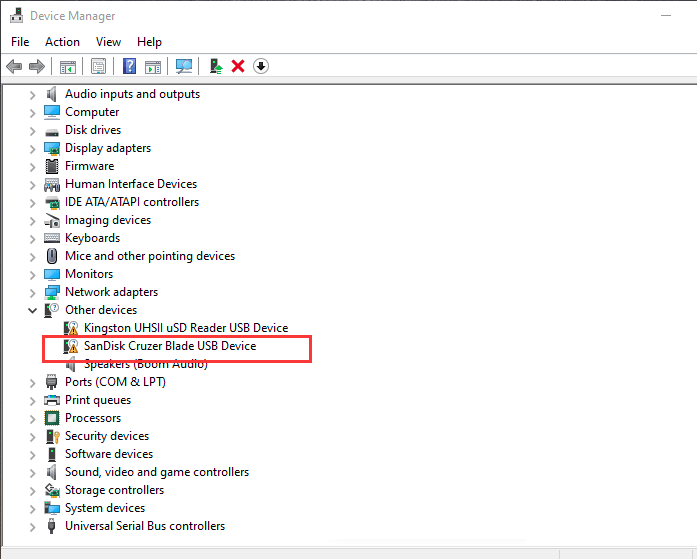The image size is (697, 559).
Task: Click the Imaging devices camera icon
Action: point(52,220)
